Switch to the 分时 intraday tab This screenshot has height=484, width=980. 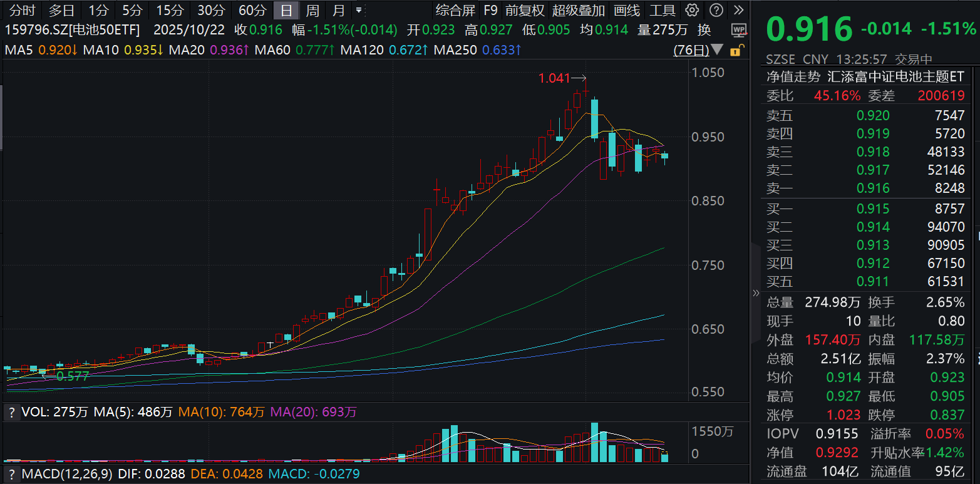pos(23,10)
